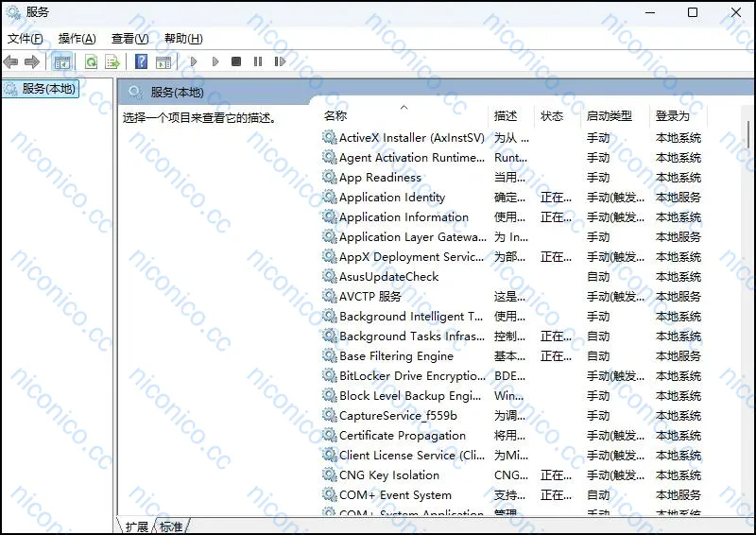
Task: Click the Forward arrow toolbar icon
Action: tap(32, 61)
